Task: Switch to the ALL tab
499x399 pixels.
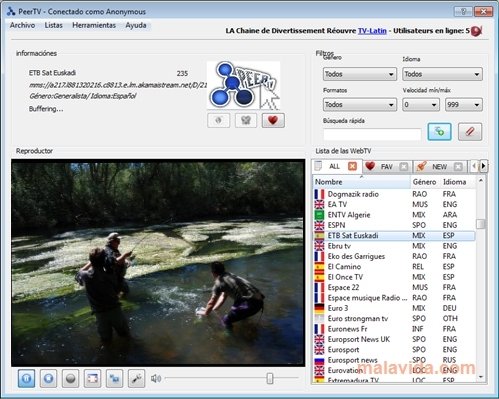Action: pyautogui.click(x=334, y=166)
